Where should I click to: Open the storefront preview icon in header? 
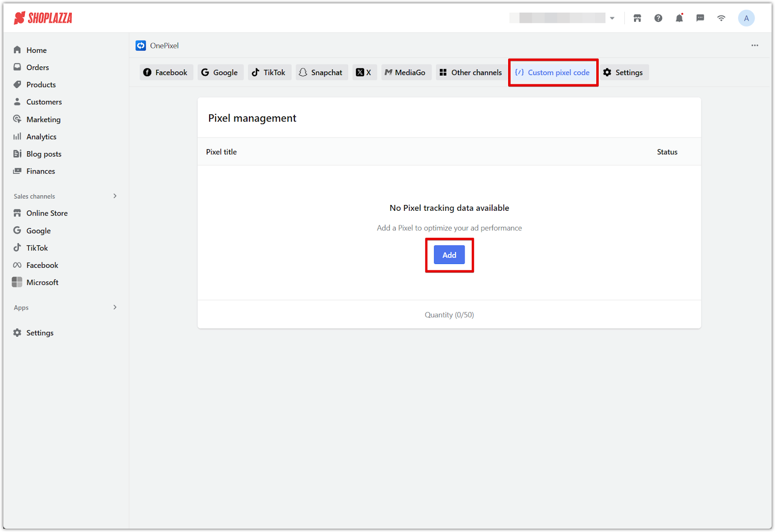(637, 18)
